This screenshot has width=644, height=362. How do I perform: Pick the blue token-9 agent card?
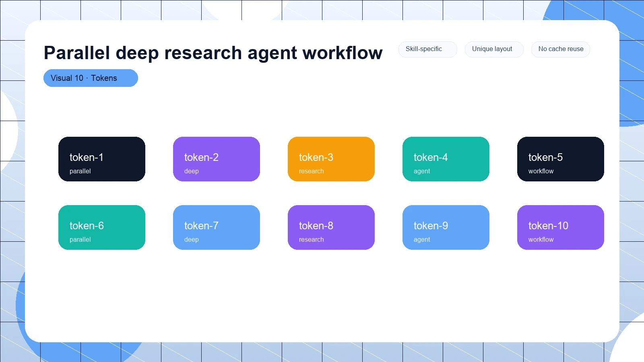[446, 227]
